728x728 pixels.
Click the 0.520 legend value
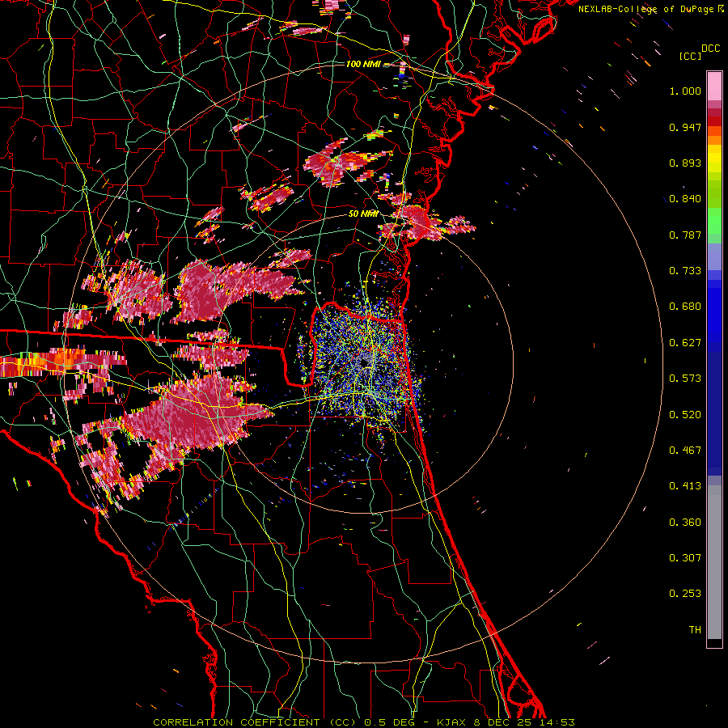tap(685, 415)
